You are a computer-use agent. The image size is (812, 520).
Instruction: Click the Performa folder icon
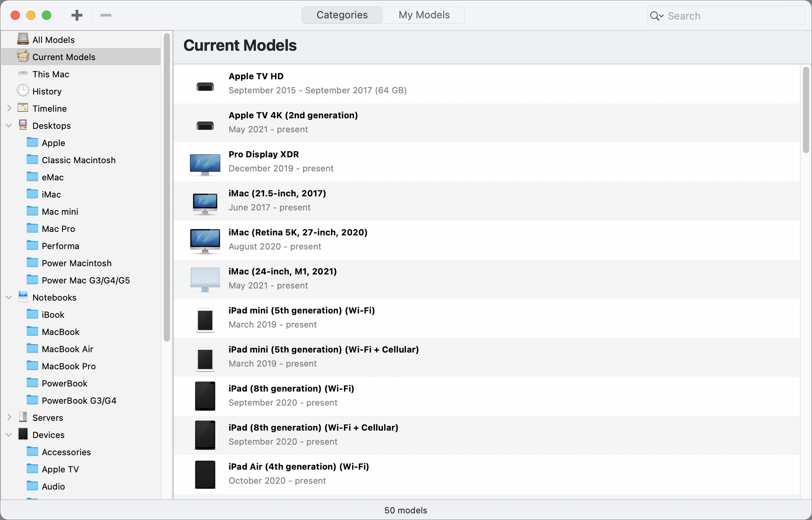click(x=32, y=246)
